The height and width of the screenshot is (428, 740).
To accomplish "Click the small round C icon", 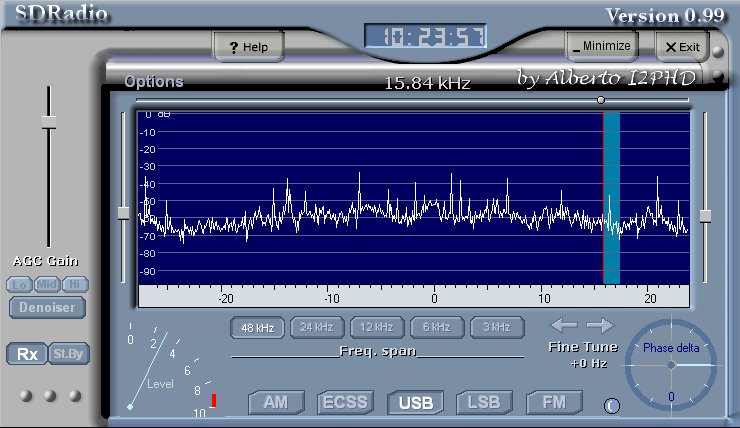I will coord(611,405).
